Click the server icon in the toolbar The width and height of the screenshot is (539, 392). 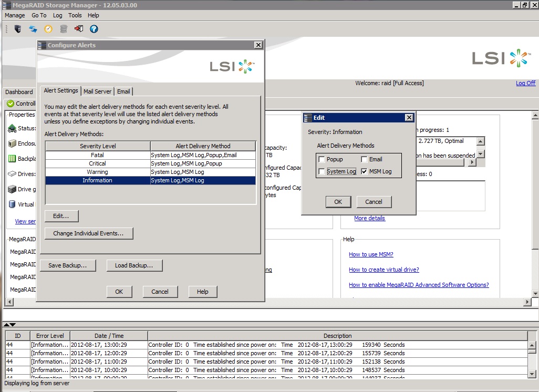pyautogui.click(x=18, y=29)
